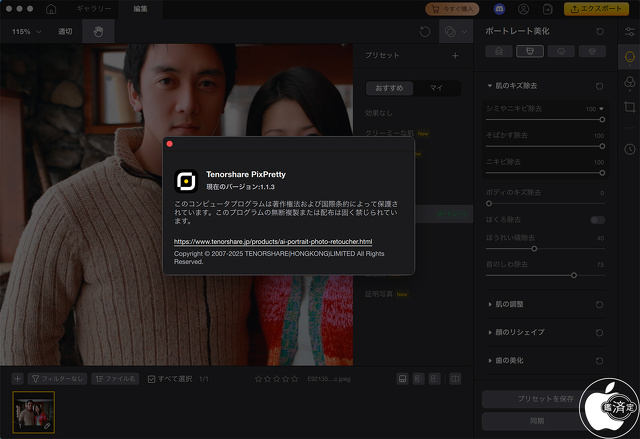Open the フィルターなし filter dropdown
The width and height of the screenshot is (640, 439).
click(57, 379)
